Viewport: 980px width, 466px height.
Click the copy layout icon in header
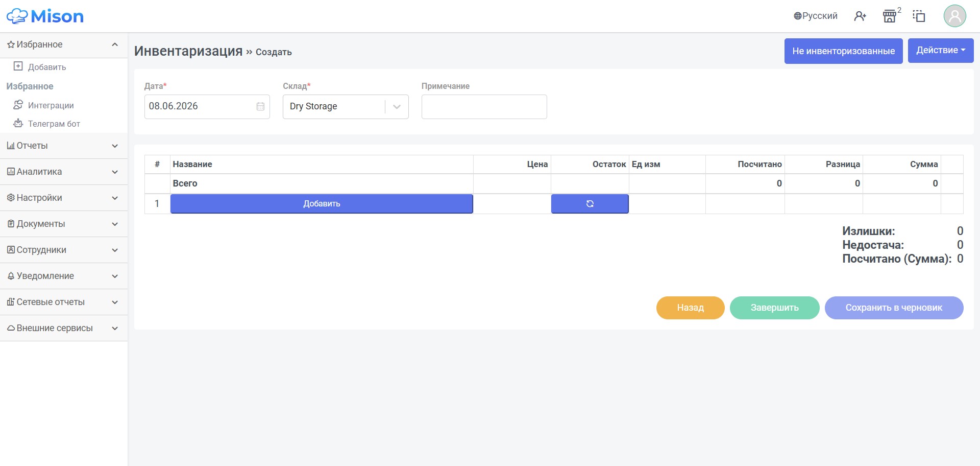pos(919,16)
